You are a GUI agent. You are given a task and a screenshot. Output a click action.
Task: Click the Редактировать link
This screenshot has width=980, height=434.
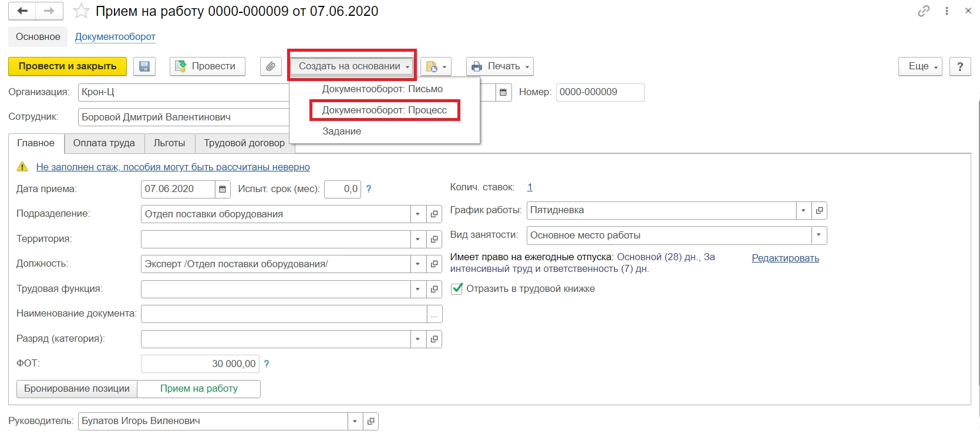click(x=785, y=258)
